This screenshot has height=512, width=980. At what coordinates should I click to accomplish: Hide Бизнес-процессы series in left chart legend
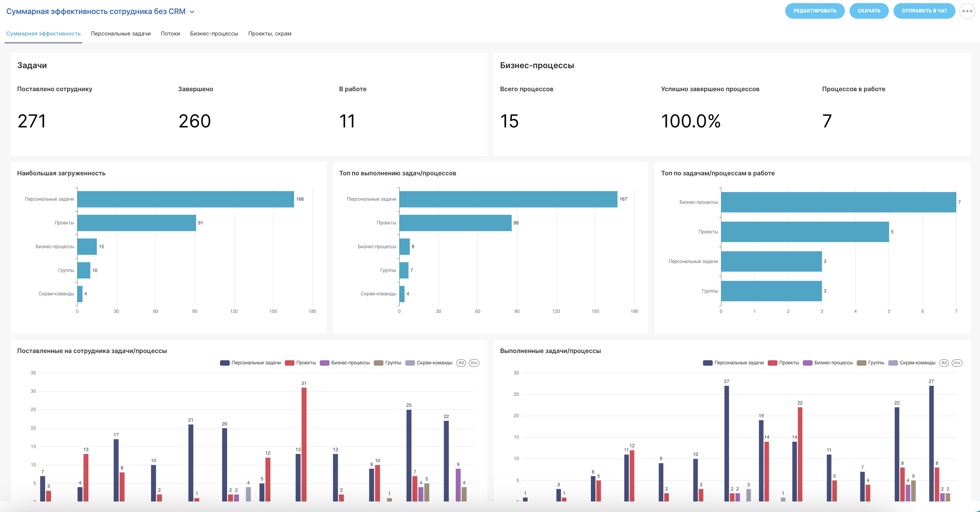[x=345, y=363]
